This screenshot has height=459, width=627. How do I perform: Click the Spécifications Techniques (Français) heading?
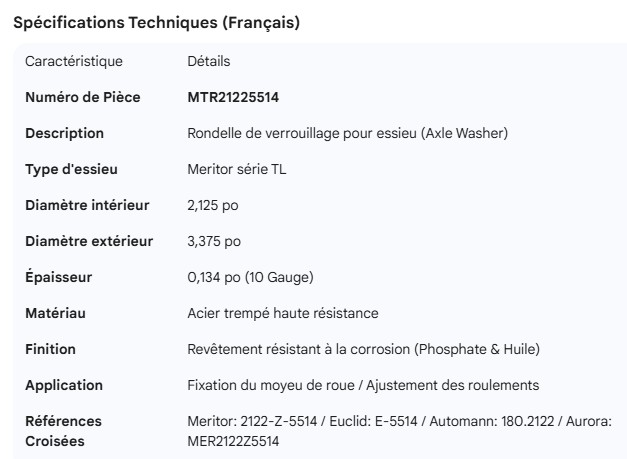[x=156, y=23]
